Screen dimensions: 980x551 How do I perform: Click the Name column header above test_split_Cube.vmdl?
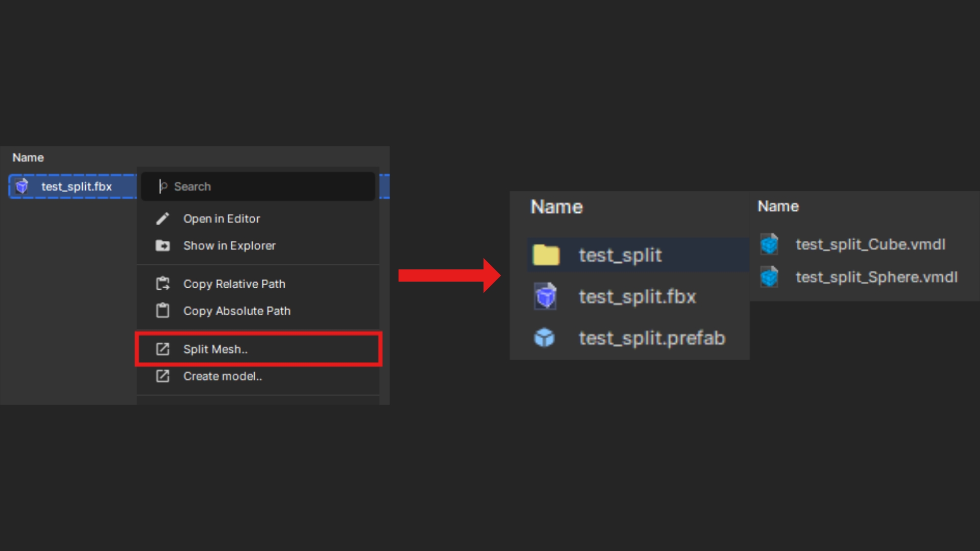coord(778,206)
